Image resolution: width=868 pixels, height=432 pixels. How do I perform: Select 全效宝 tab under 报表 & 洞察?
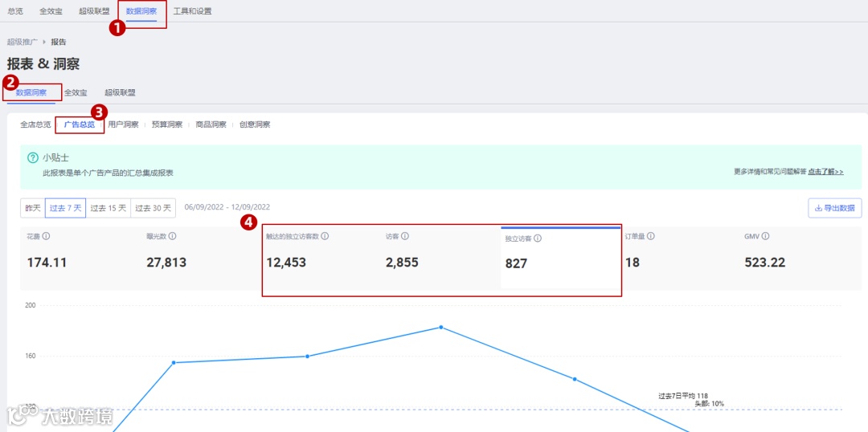click(x=76, y=92)
